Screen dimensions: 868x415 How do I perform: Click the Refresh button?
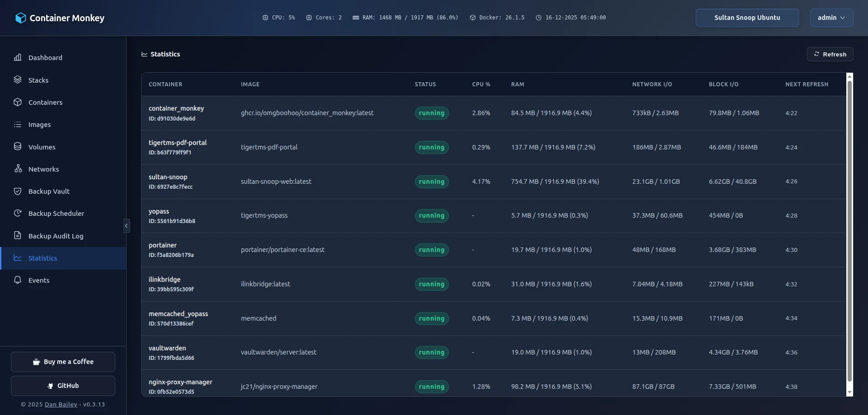click(x=830, y=54)
